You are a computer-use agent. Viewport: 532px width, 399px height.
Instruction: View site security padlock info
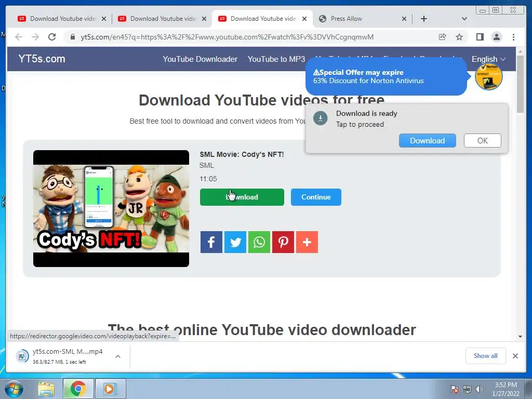coord(72,37)
